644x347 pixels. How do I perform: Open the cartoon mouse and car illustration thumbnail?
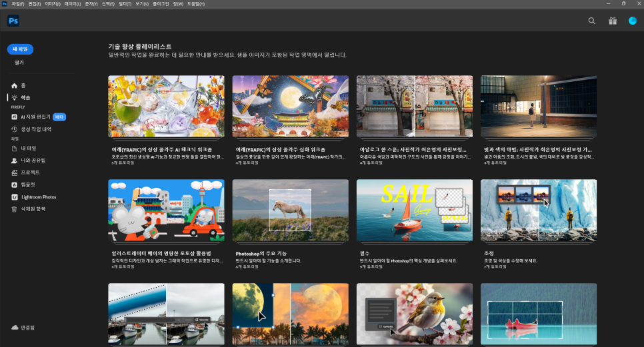(167, 210)
